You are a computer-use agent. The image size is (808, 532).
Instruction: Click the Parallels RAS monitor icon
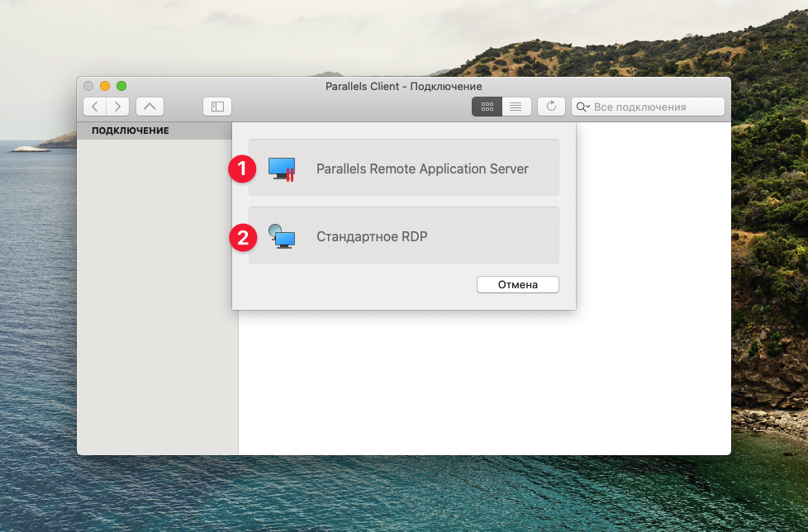point(282,169)
